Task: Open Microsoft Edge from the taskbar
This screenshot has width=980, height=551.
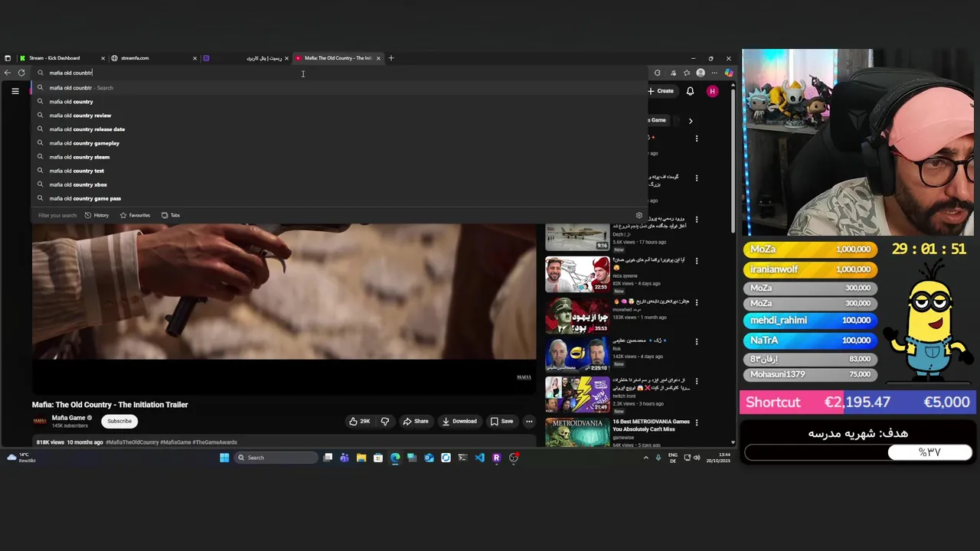Action: click(x=395, y=458)
